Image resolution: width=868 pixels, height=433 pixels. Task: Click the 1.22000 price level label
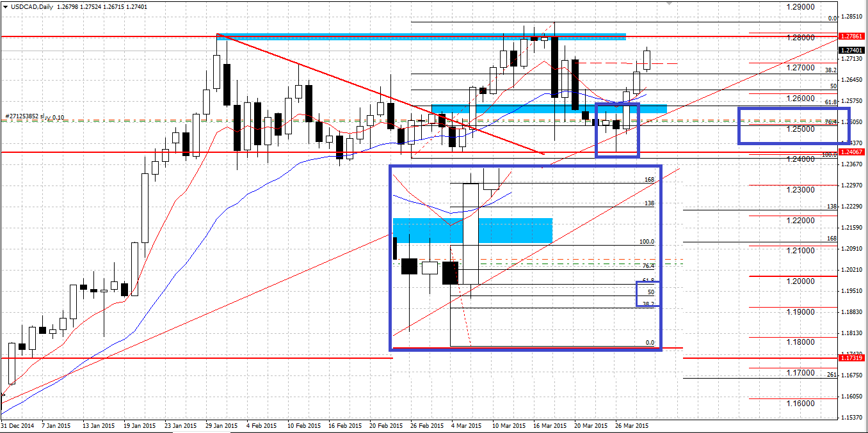click(801, 221)
